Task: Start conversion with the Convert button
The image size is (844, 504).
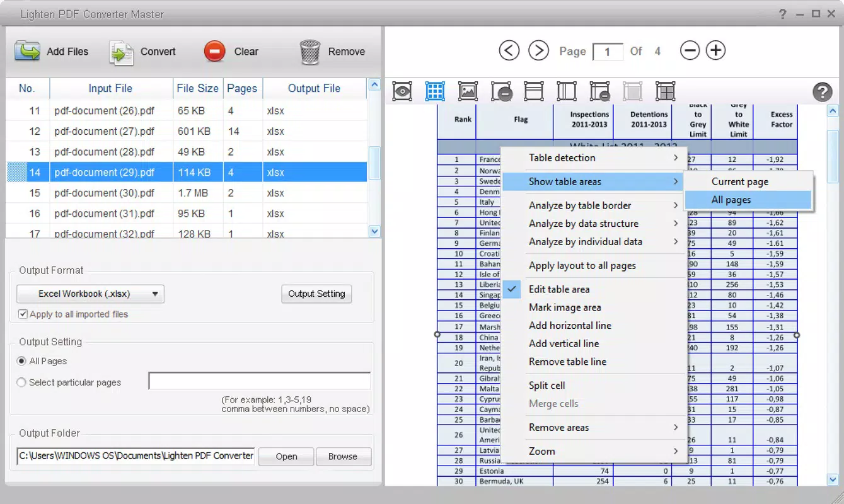Action: [142, 52]
